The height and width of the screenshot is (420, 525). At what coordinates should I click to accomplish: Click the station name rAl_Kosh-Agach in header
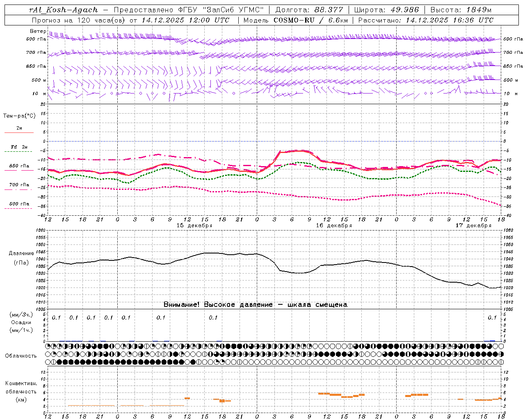point(64,10)
